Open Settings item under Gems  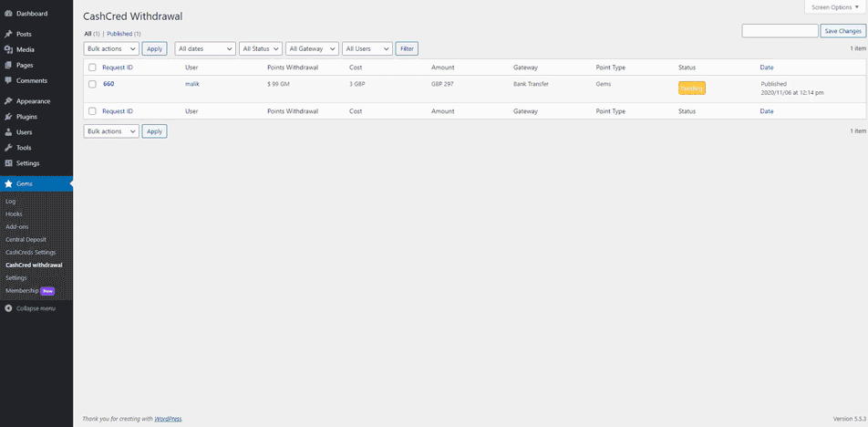coord(16,277)
